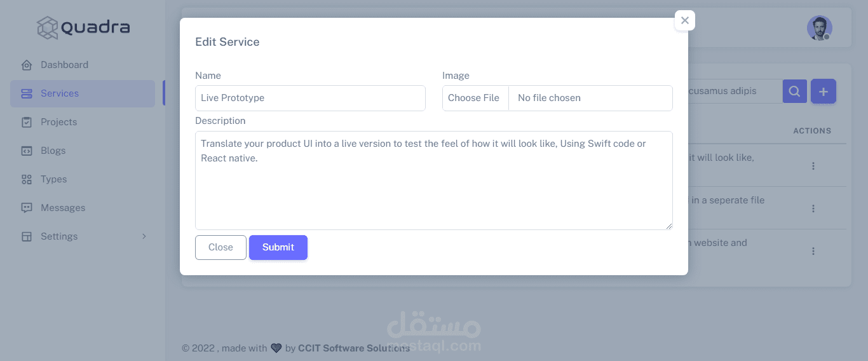Expand the Settings submenu chevron
Screen dimensions: 868x361
coord(144,236)
